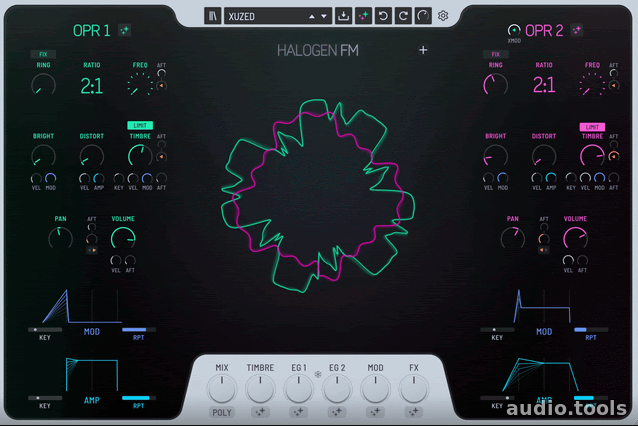638x426 pixels.
Task: Open settings gear icon
Action: coord(443,16)
